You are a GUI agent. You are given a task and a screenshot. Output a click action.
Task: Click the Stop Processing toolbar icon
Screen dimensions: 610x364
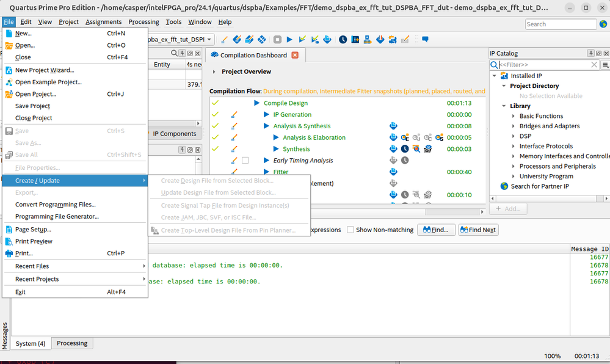click(x=277, y=40)
